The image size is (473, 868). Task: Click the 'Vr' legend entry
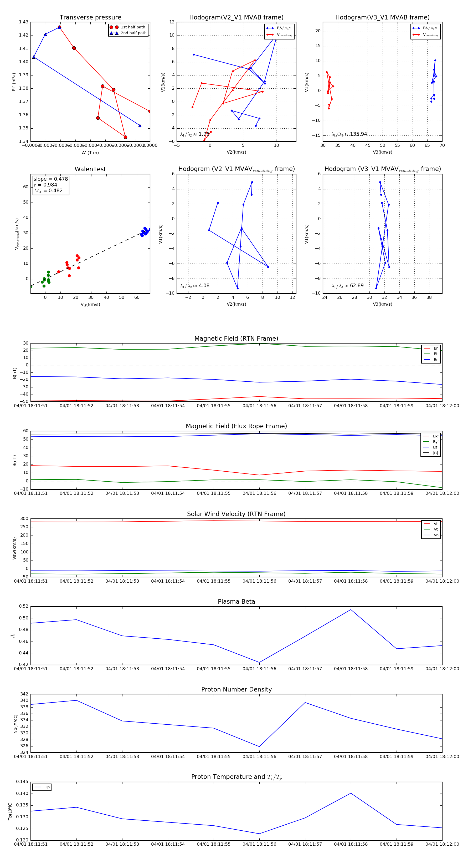pyautogui.click(x=431, y=524)
